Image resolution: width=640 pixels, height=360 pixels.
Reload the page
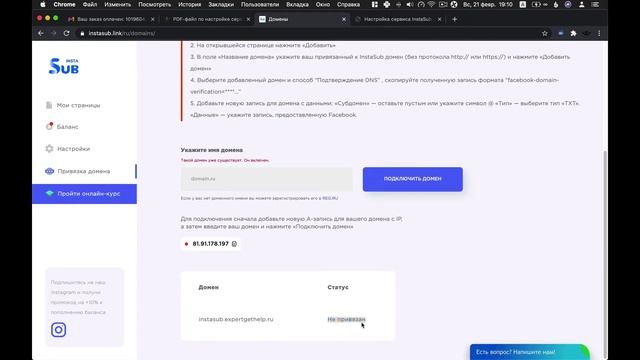click(x=67, y=33)
